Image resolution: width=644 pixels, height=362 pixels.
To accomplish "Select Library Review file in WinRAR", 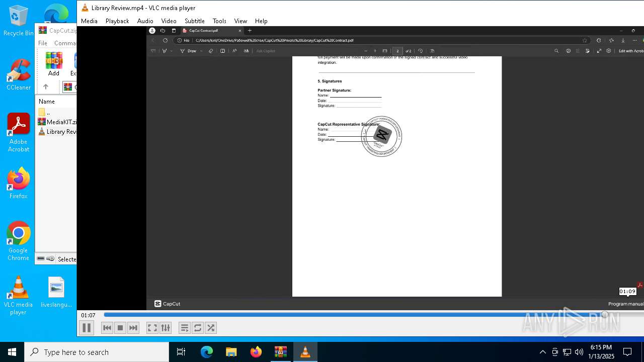I will 57,132.
